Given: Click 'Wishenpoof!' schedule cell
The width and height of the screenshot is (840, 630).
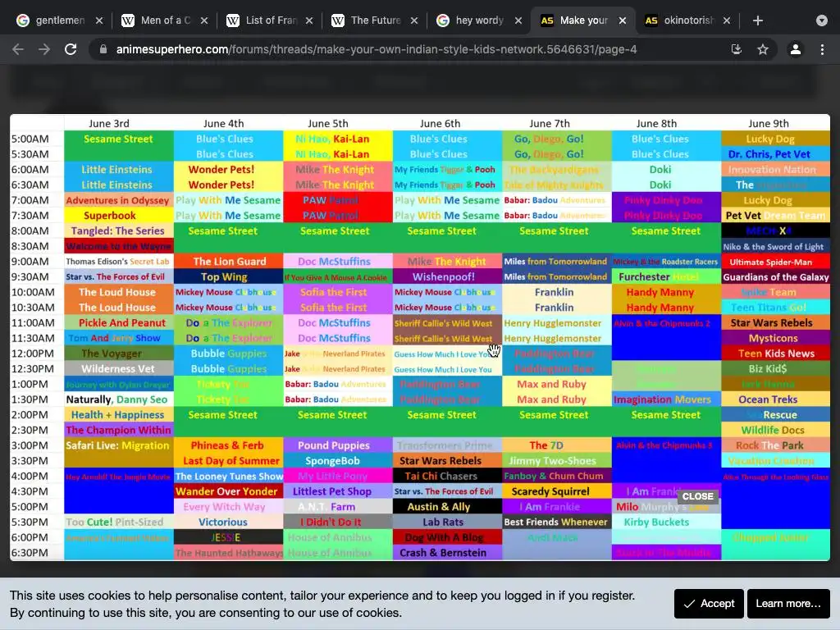Looking at the screenshot, I should click(x=447, y=277).
